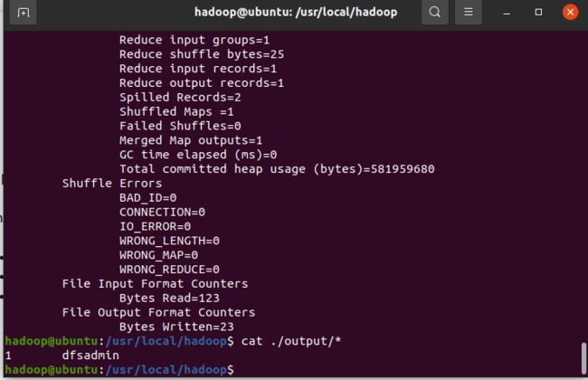The height and width of the screenshot is (380, 588).
Task: Click the Shuffle Errors heading
Action: tap(112, 184)
